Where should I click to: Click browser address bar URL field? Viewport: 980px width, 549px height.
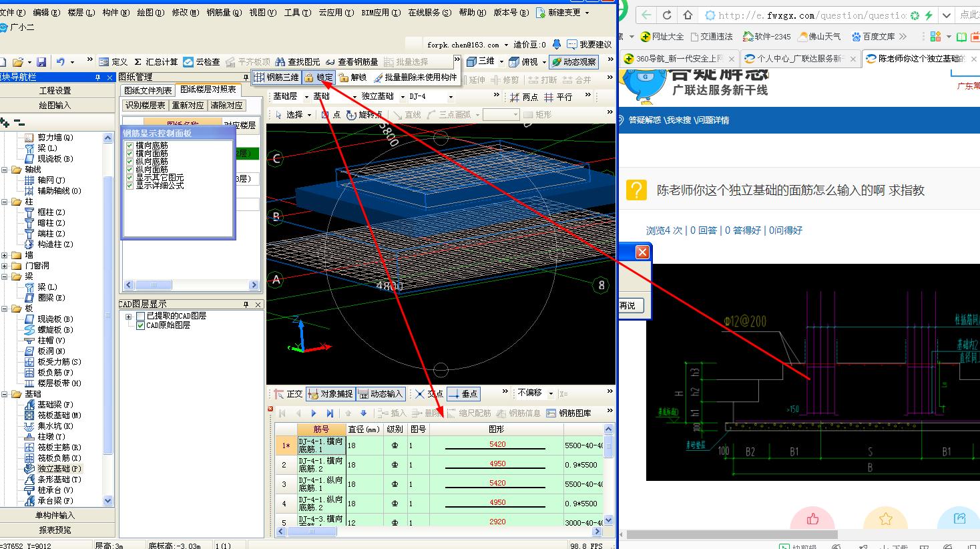(812, 15)
